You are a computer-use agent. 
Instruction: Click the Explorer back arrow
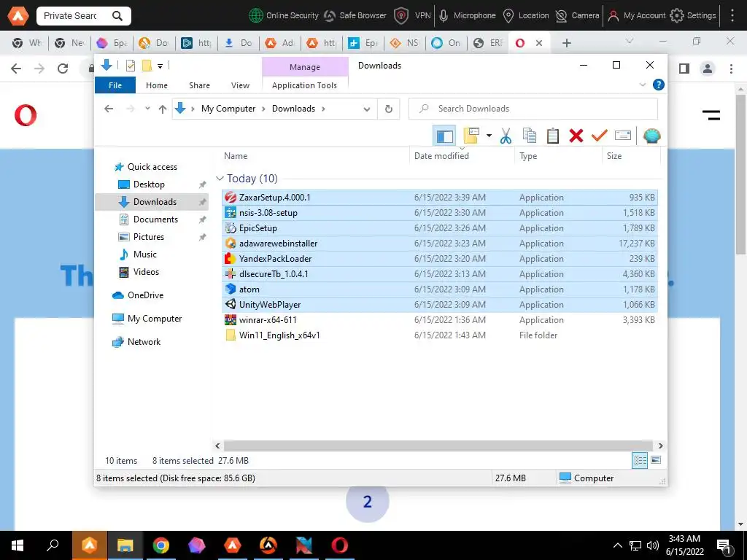coord(109,109)
